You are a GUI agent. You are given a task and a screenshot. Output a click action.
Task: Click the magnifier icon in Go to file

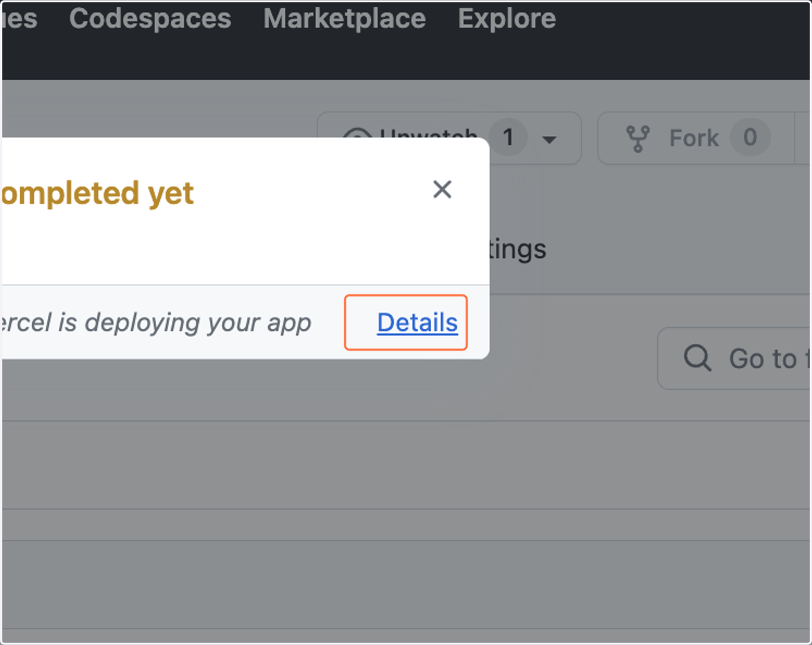pyautogui.click(x=697, y=357)
